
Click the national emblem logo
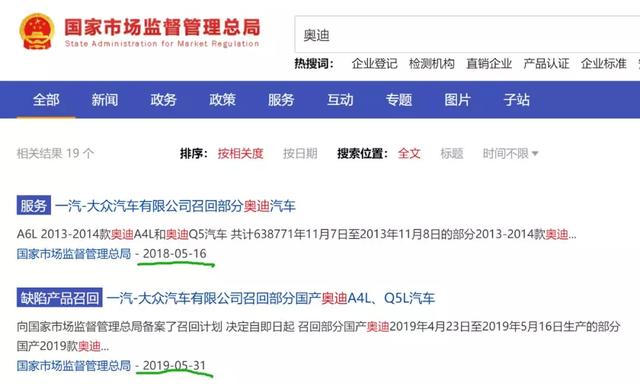[x=37, y=32]
